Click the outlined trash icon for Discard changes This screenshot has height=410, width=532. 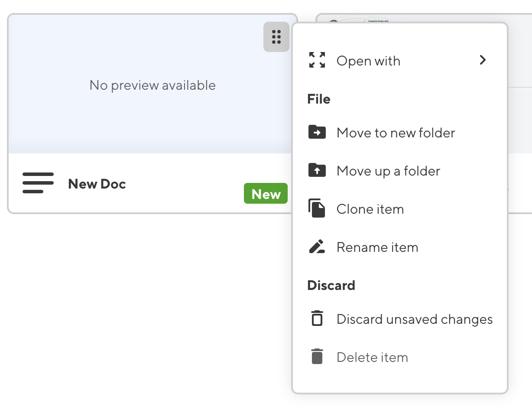pyautogui.click(x=317, y=319)
